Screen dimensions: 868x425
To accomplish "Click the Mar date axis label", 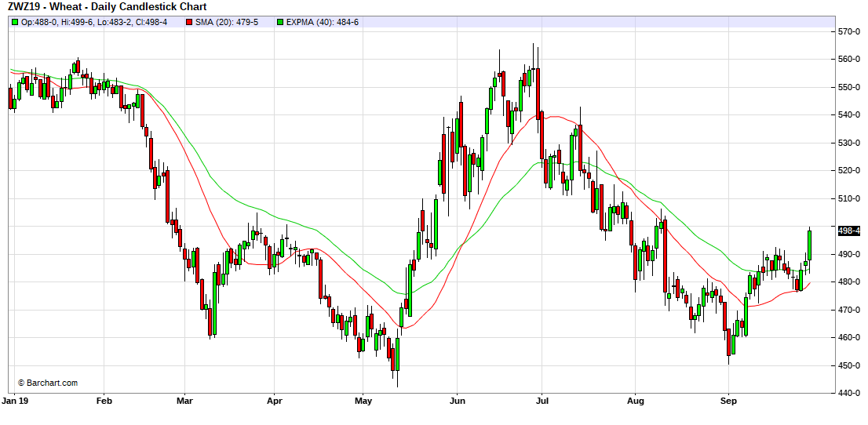I will point(184,400).
